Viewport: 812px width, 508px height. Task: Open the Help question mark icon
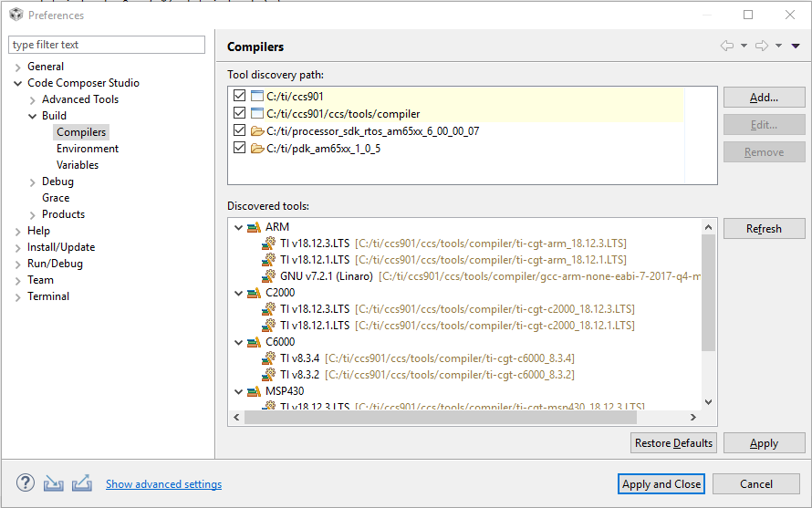(26, 483)
